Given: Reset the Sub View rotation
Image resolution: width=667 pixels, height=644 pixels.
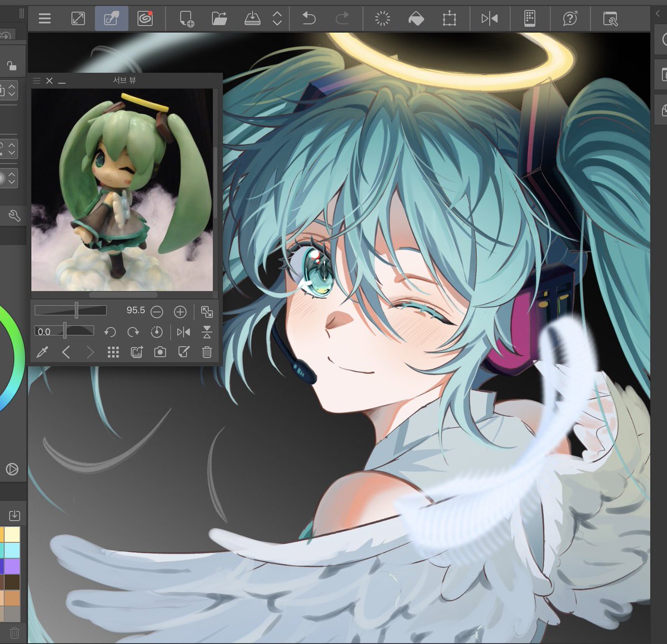Looking at the screenshot, I should pos(157,332).
